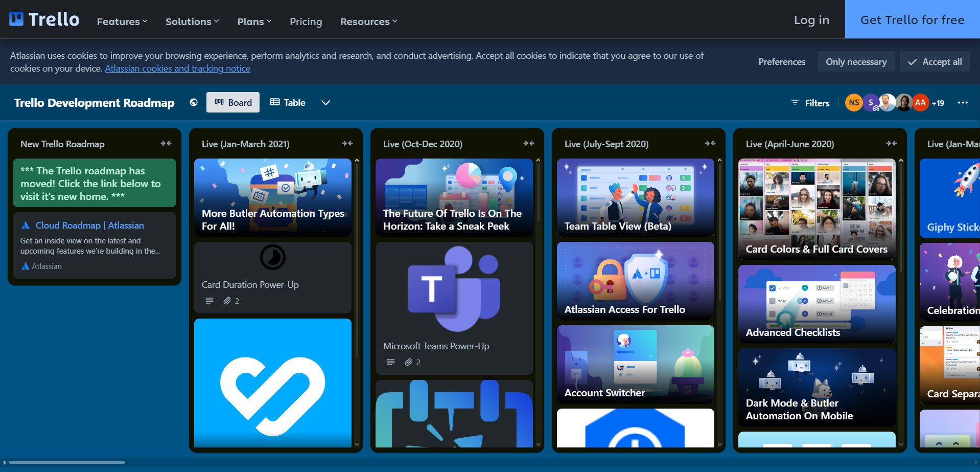980x472 pixels.
Task: Click description icon on Card Duration Power-Up
Action: pyautogui.click(x=209, y=301)
